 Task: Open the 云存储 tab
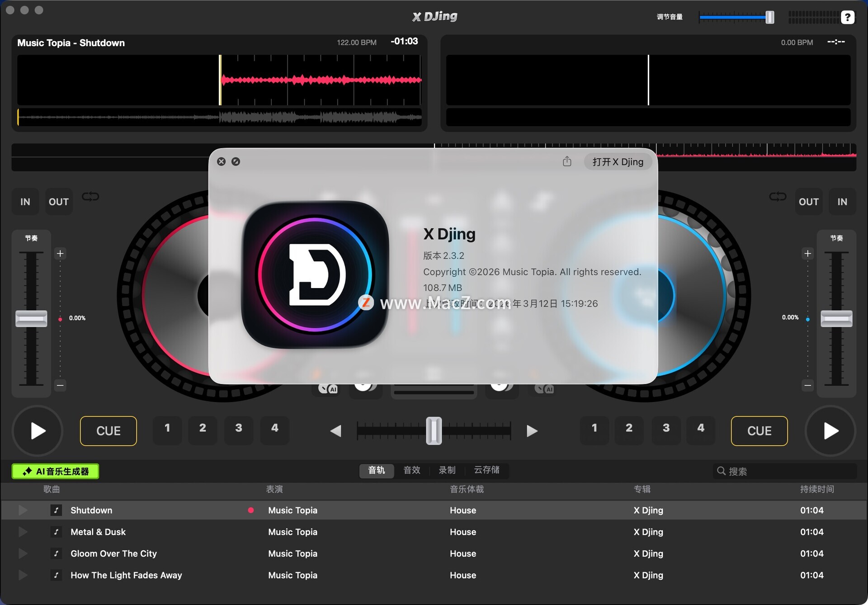pyautogui.click(x=486, y=470)
